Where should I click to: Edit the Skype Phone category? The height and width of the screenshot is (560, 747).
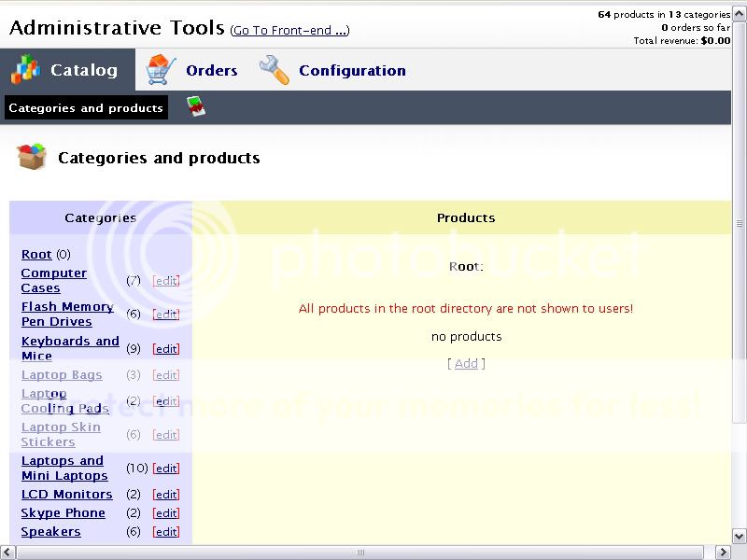pos(166,512)
